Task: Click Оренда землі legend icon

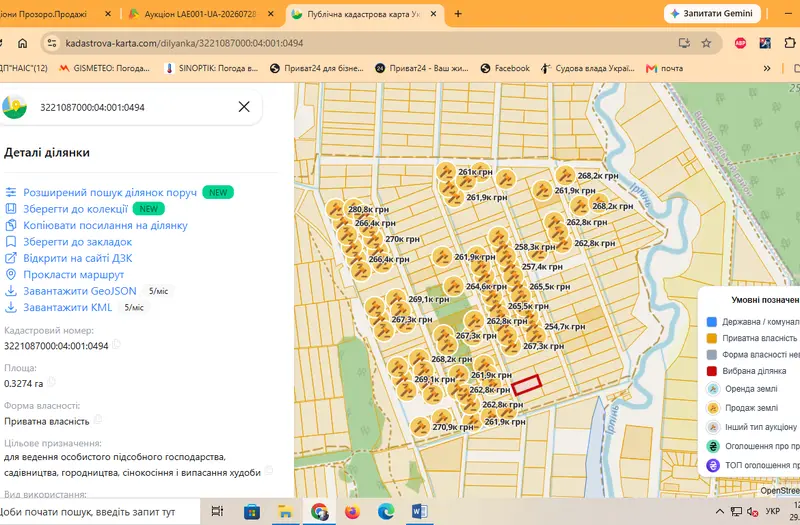Action: pos(713,389)
